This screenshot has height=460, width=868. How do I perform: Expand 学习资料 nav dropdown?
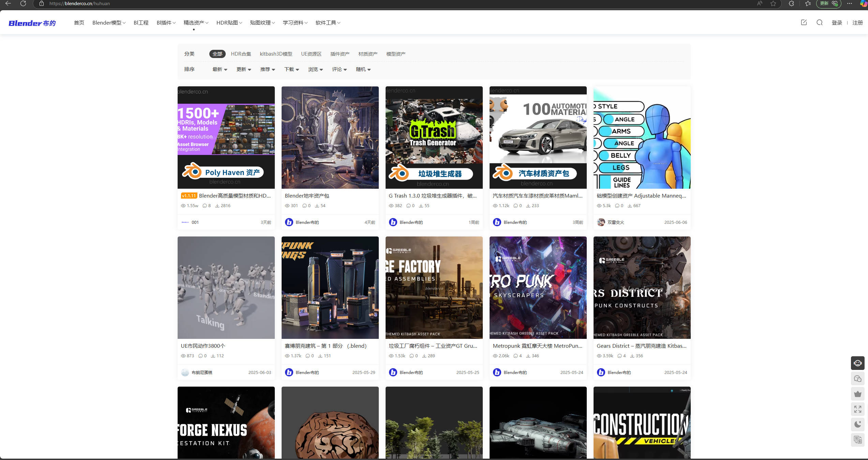point(295,23)
